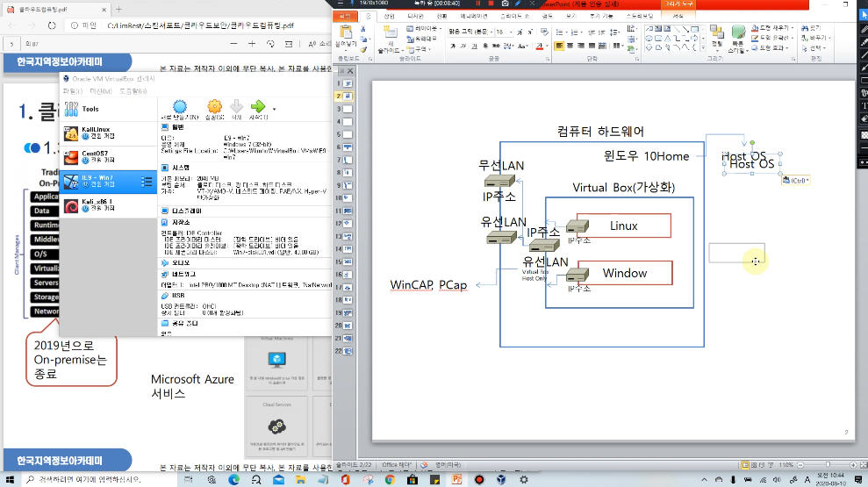Select slide 1 thumbnail in slide panel
Screen dimensions: 868x487
[x=348, y=83]
